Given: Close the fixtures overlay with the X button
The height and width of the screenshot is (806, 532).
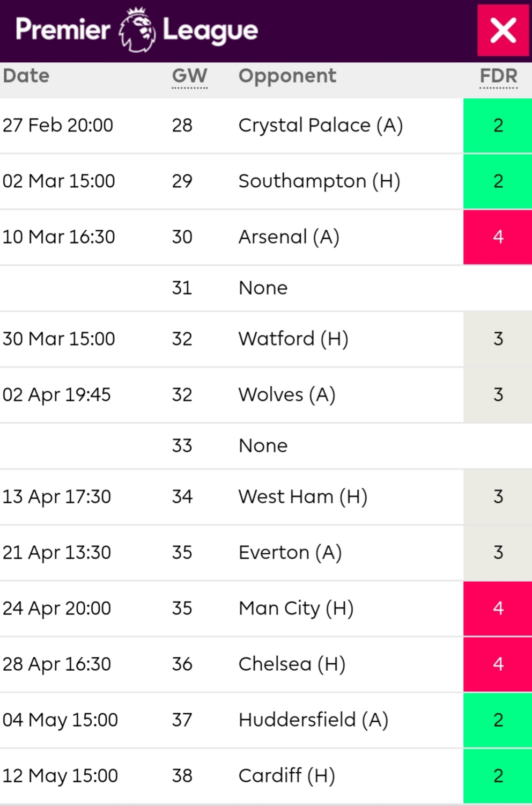Looking at the screenshot, I should [x=503, y=31].
